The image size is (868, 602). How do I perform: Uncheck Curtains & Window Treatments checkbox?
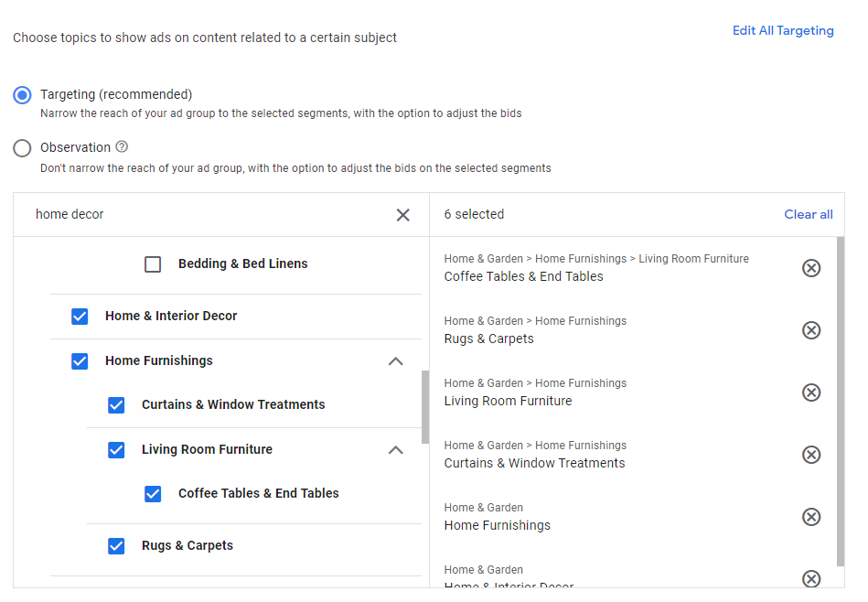pos(116,405)
